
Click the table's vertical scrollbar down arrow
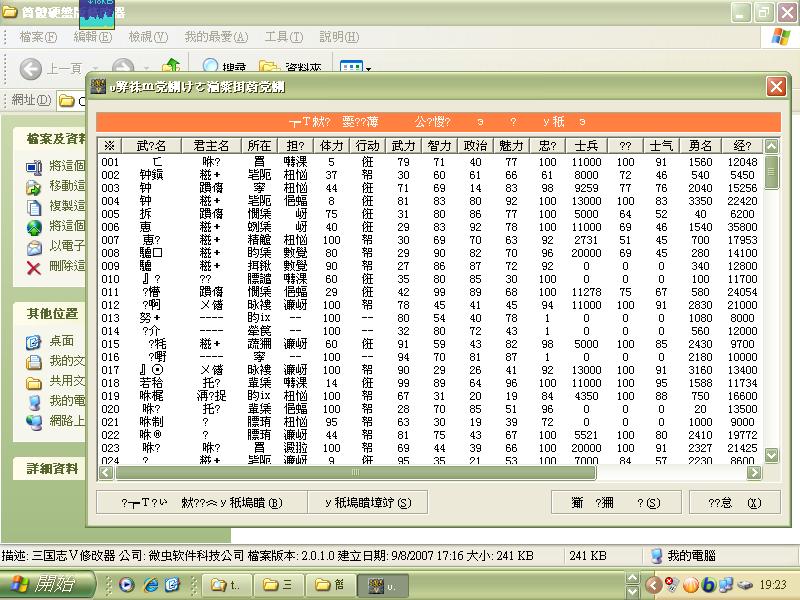point(771,456)
